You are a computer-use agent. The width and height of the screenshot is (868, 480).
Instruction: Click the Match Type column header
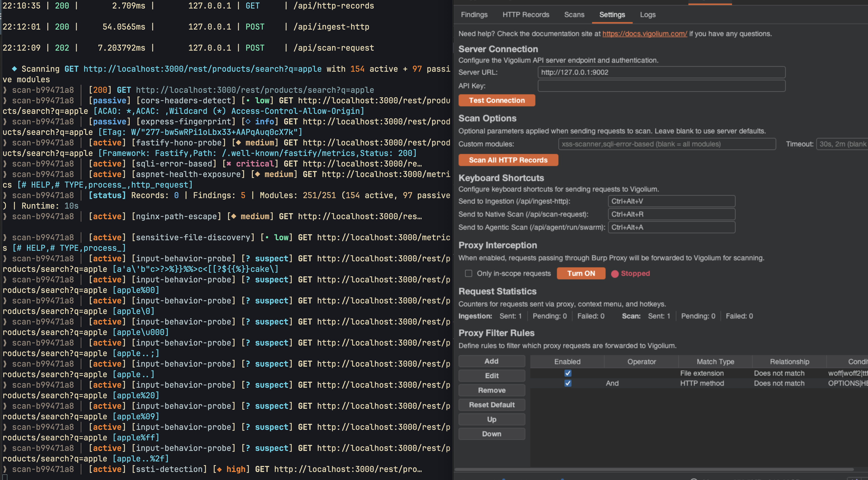[x=715, y=361]
